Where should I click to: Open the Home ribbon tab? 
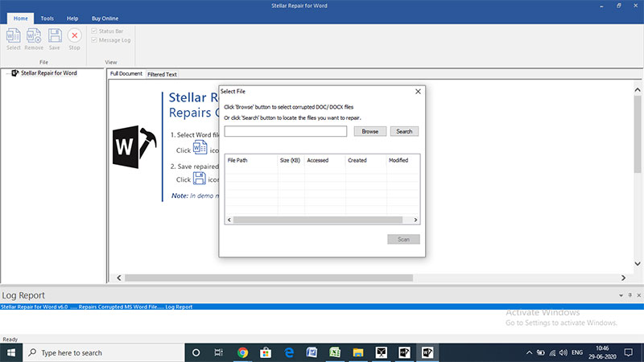coord(21,19)
